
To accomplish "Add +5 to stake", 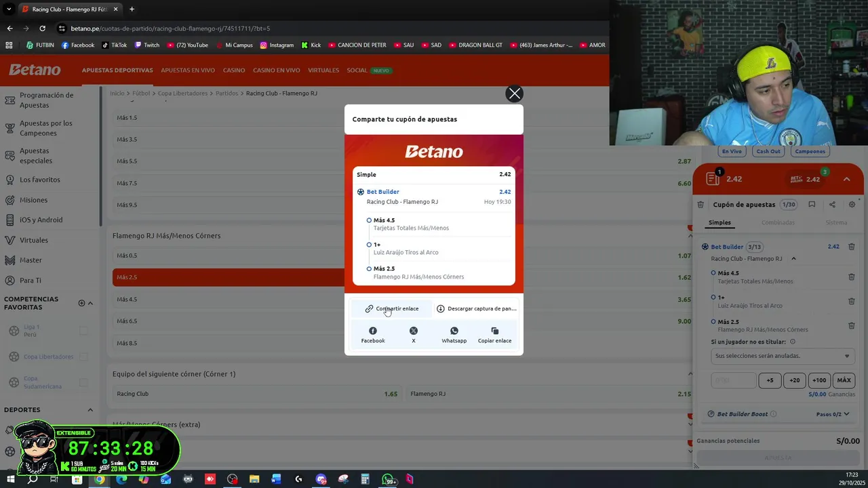I will coord(770,380).
